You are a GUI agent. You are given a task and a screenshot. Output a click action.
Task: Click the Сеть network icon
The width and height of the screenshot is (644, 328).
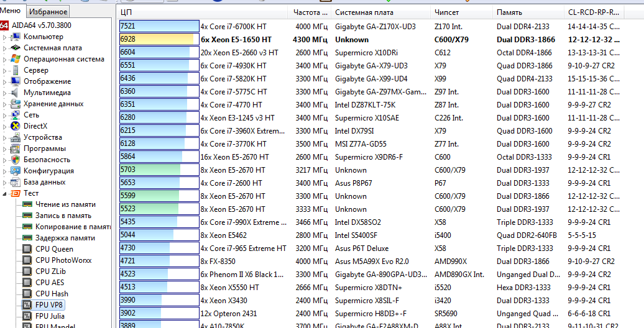(16, 115)
